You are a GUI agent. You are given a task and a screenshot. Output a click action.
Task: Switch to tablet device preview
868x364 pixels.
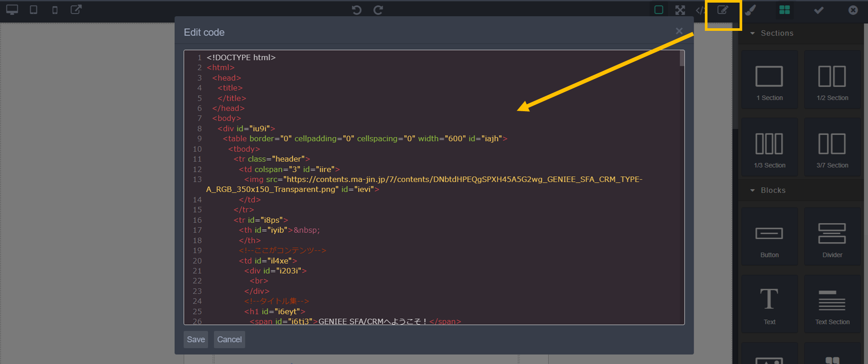pyautogui.click(x=33, y=10)
